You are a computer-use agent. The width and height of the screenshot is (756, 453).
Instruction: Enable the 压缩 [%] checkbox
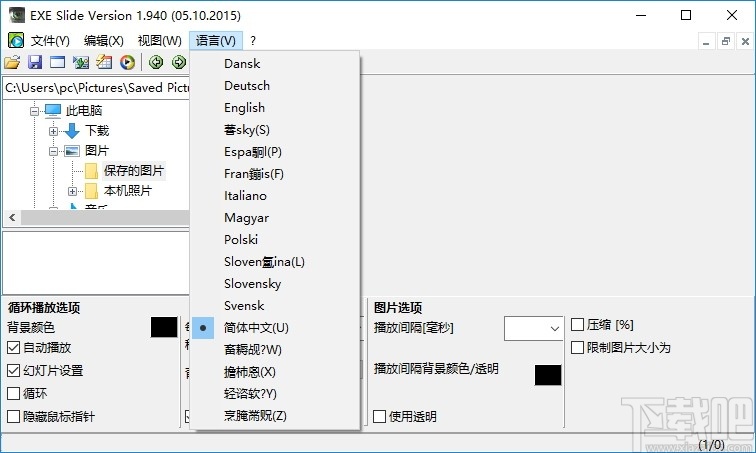click(x=577, y=325)
